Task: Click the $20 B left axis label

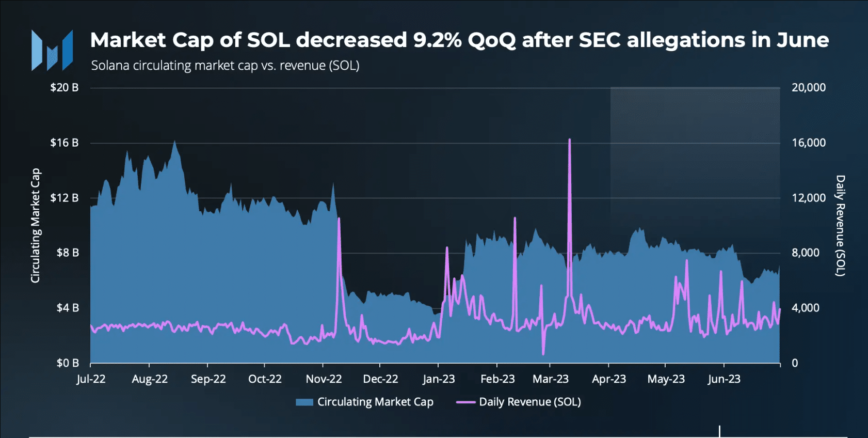Action: point(65,87)
